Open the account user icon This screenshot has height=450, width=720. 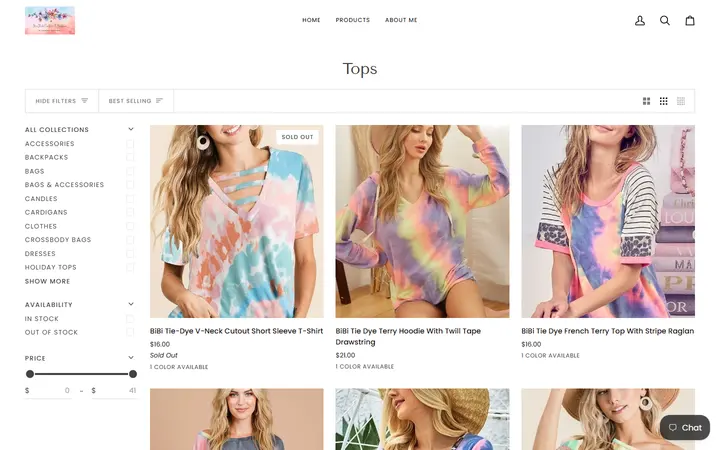(x=640, y=20)
